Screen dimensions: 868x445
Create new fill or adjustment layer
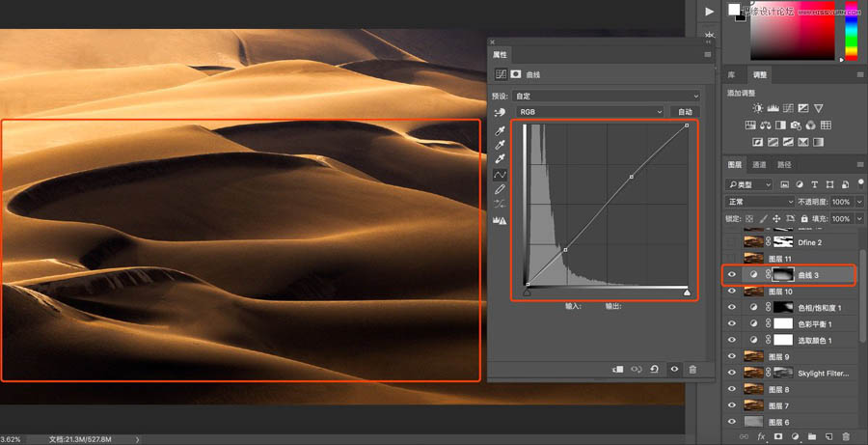(795, 437)
